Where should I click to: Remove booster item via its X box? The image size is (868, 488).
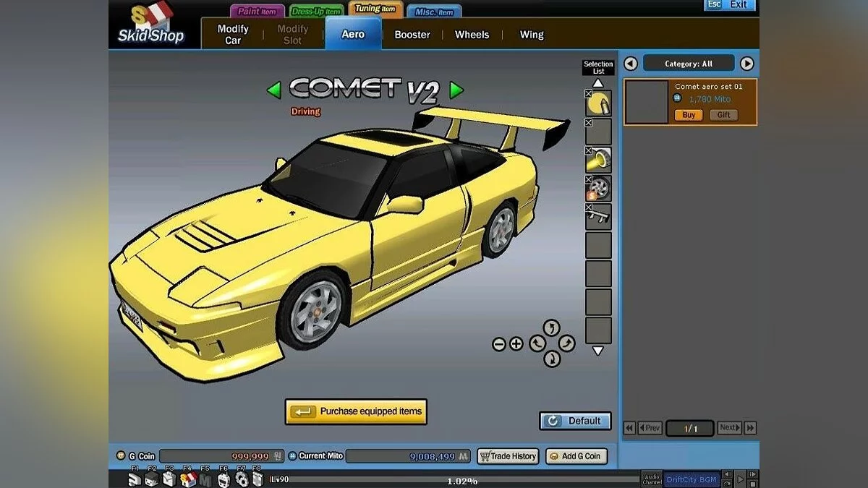588,150
